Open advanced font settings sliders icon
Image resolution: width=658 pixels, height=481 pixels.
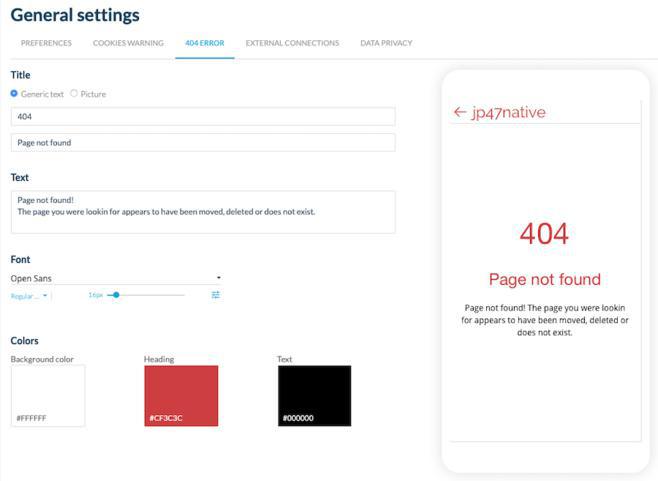coord(216,295)
